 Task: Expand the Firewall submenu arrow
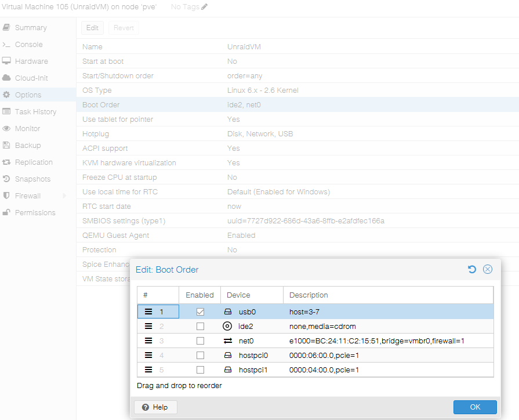64,195
